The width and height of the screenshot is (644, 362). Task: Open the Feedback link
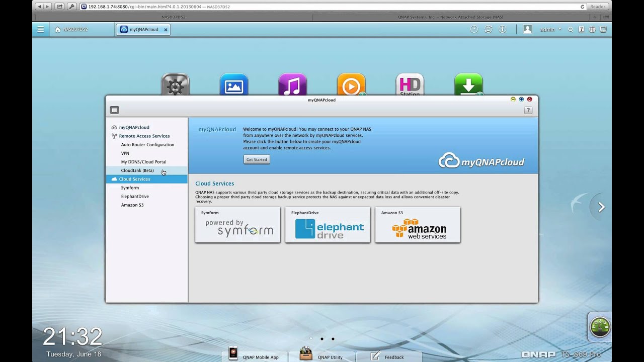click(388, 356)
